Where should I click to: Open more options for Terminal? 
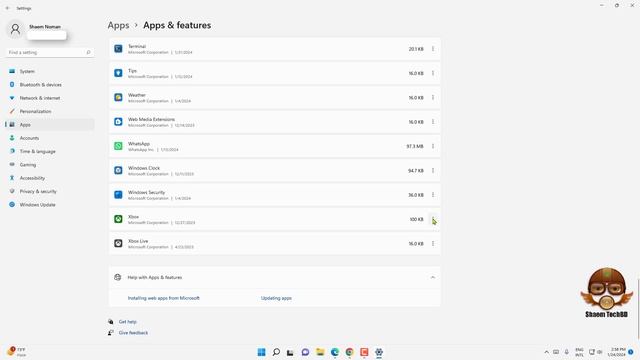tap(433, 49)
